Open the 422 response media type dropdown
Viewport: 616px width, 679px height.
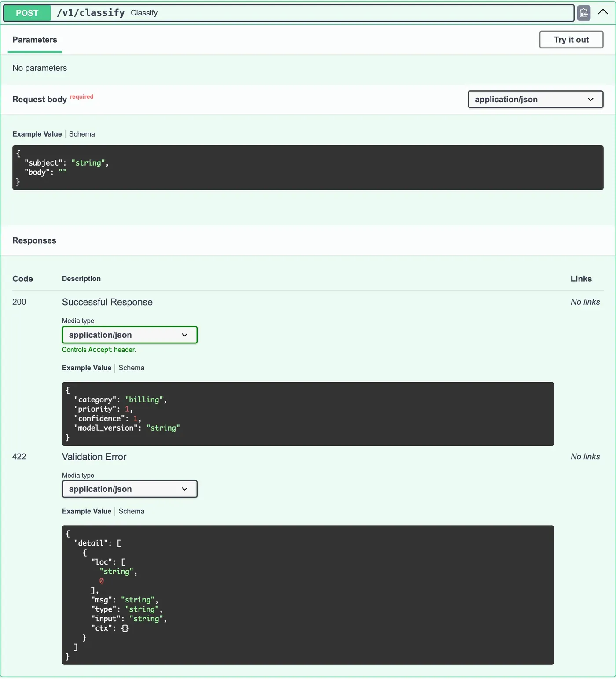coord(129,489)
